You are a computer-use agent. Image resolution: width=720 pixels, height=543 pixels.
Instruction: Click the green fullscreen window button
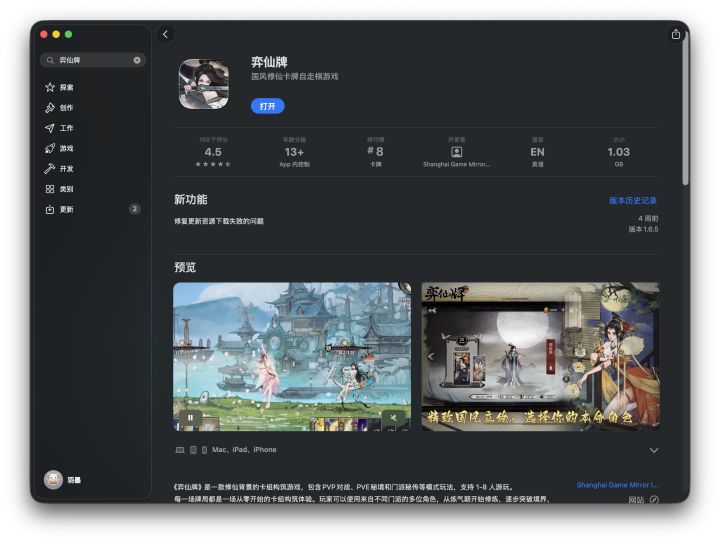(x=68, y=34)
